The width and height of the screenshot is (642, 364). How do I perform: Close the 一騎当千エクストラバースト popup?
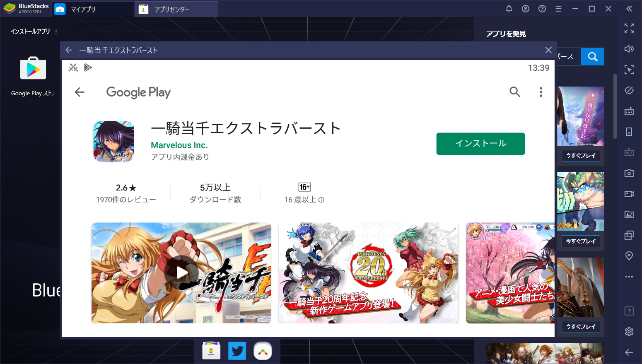coord(548,50)
